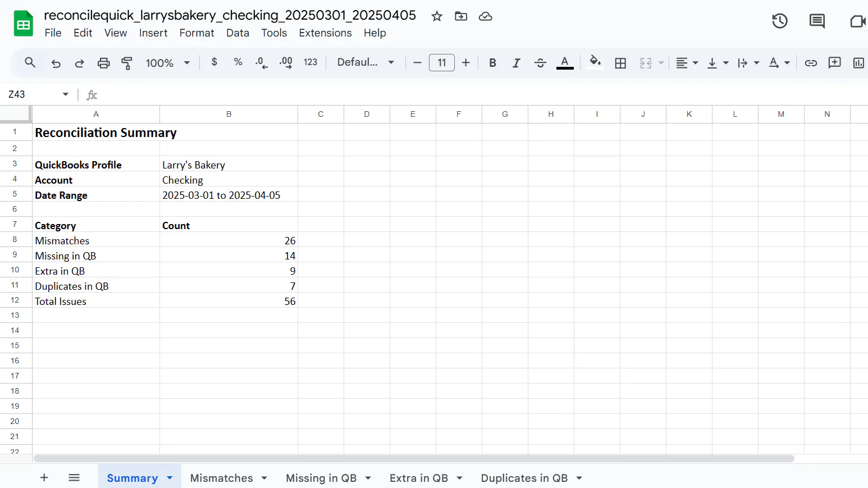Decrease decimal places

click(262, 62)
